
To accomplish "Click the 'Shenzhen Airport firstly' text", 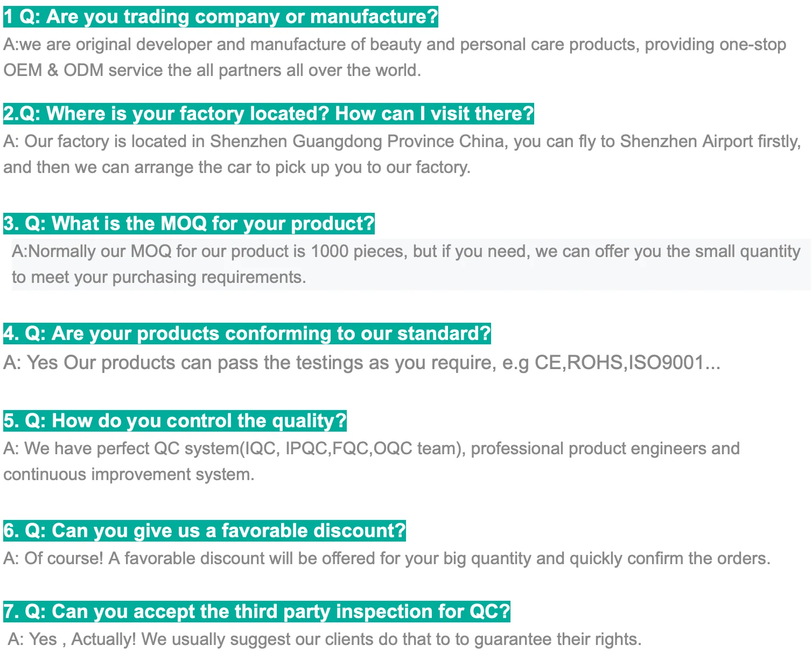I will click(x=710, y=141).
